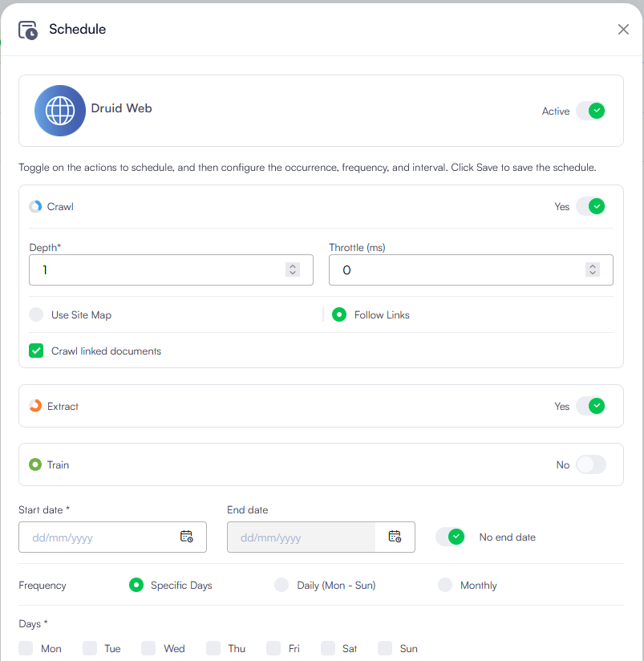Choose Specific Days frequency
The image size is (644, 661).
click(136, 585)
